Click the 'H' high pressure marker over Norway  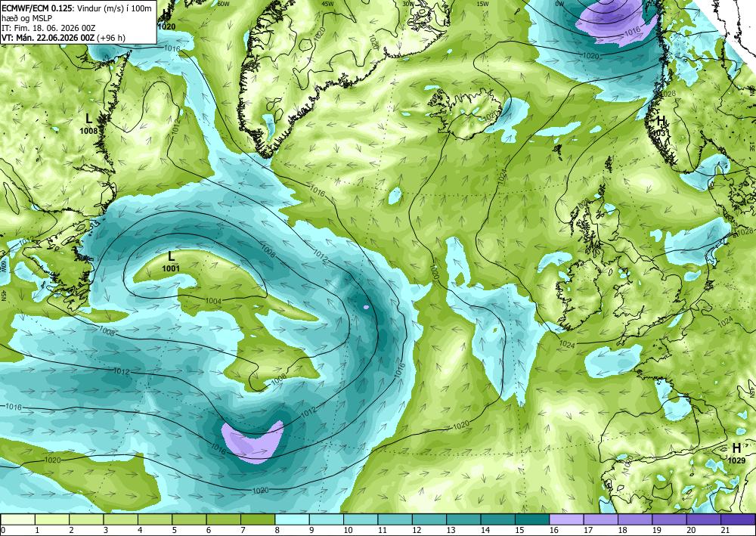tap(661, 120)
